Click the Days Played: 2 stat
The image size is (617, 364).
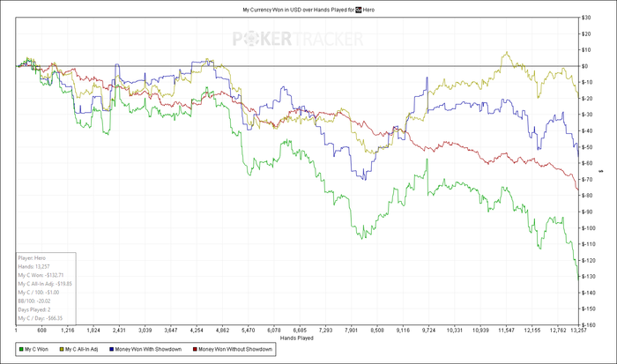click(34, 309)
